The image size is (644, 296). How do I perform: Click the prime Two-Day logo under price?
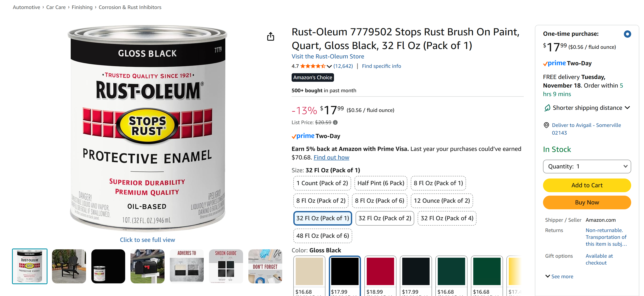[316, 136]
